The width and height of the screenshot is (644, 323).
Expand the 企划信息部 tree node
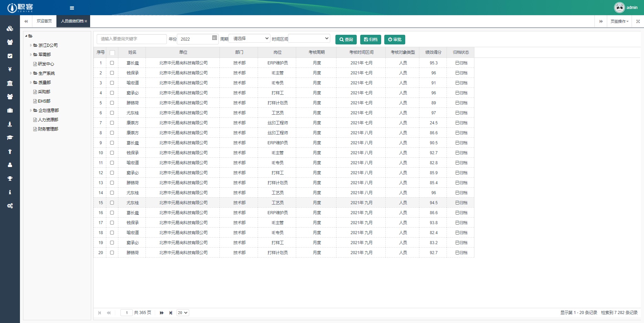tap(31, 110)
